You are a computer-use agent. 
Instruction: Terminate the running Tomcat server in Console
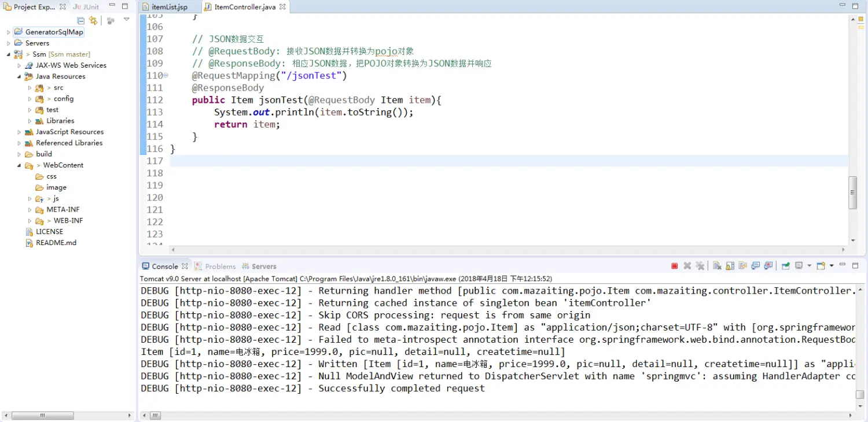coord(674,266)
